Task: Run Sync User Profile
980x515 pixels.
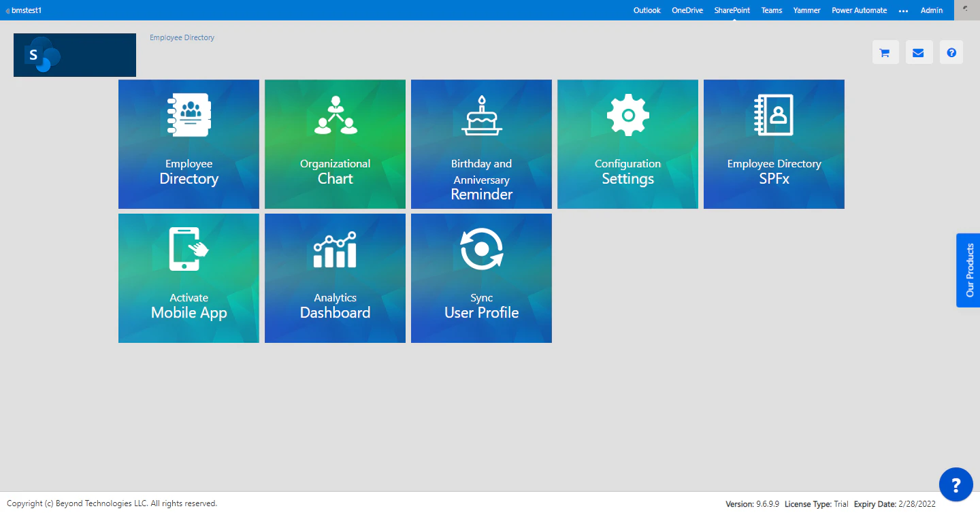Action: pyautogui.click(x=481, y=278)
